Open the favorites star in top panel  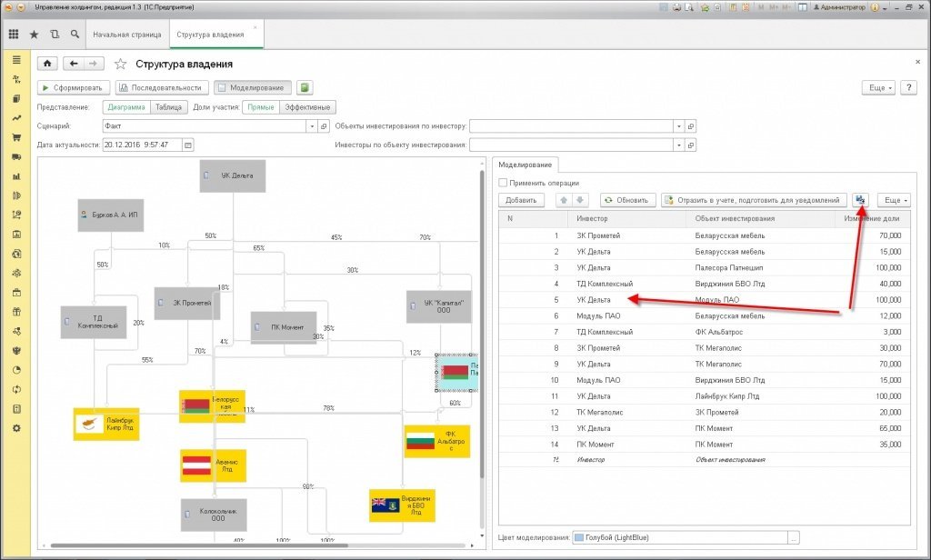tap(34, 35)
